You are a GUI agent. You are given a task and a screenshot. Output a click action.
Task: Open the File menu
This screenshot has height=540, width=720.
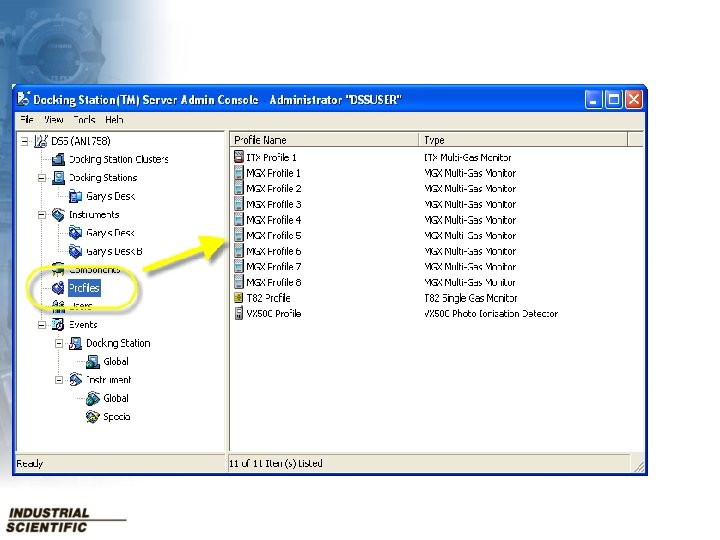[x=27, y=120]
